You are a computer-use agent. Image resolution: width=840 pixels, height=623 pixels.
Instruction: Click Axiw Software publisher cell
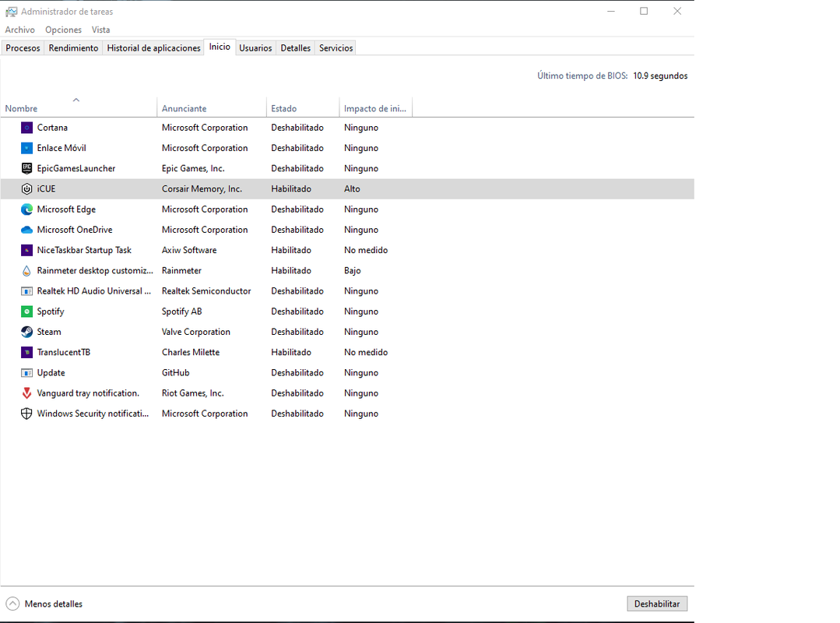coord(189,250)
